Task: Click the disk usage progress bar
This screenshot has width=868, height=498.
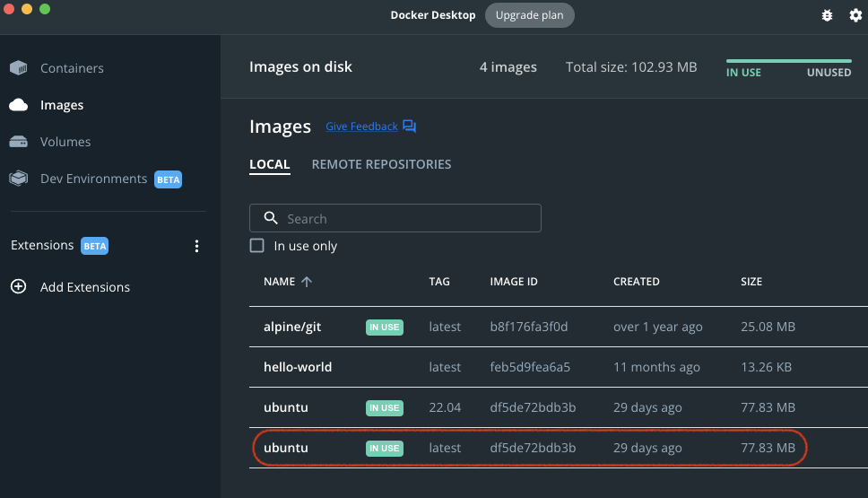Action: 789,61
